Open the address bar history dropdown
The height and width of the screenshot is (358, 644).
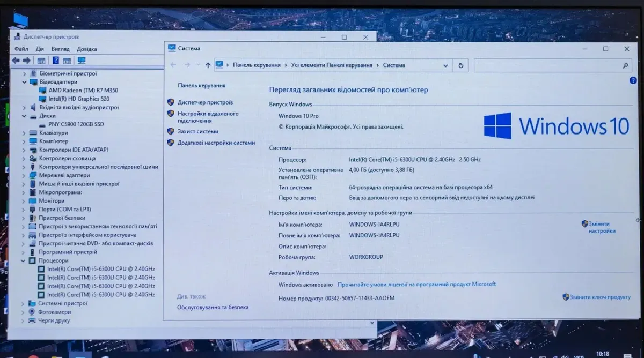coord(445,65)
